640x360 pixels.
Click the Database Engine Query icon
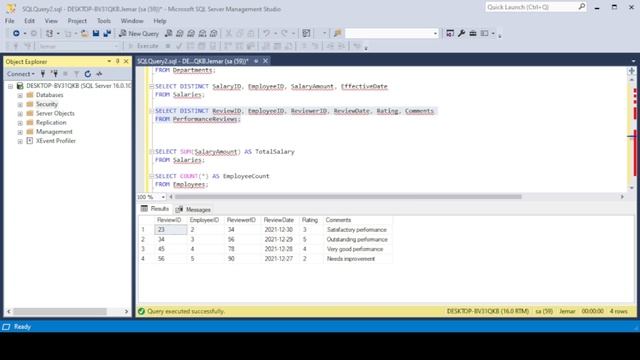click(169, 33)
